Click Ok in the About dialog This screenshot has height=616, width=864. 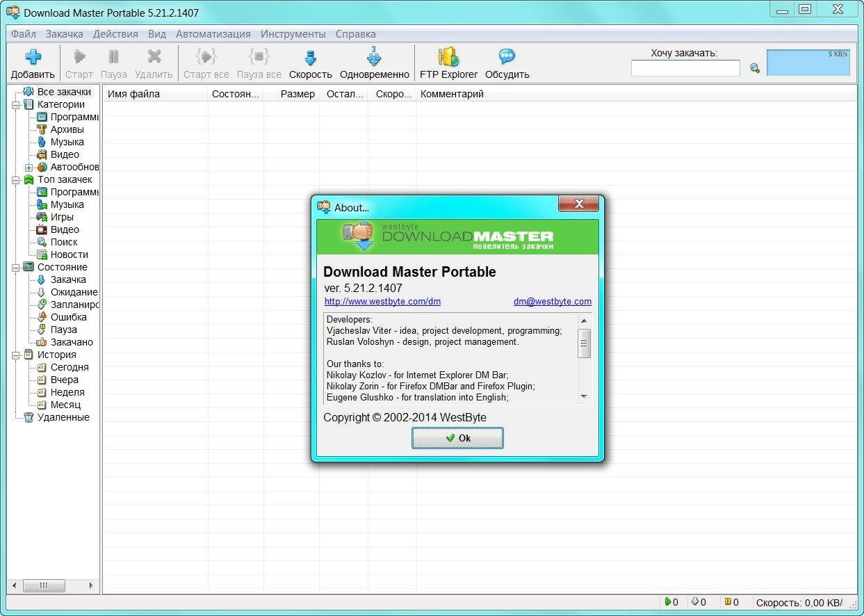point(457,438)
